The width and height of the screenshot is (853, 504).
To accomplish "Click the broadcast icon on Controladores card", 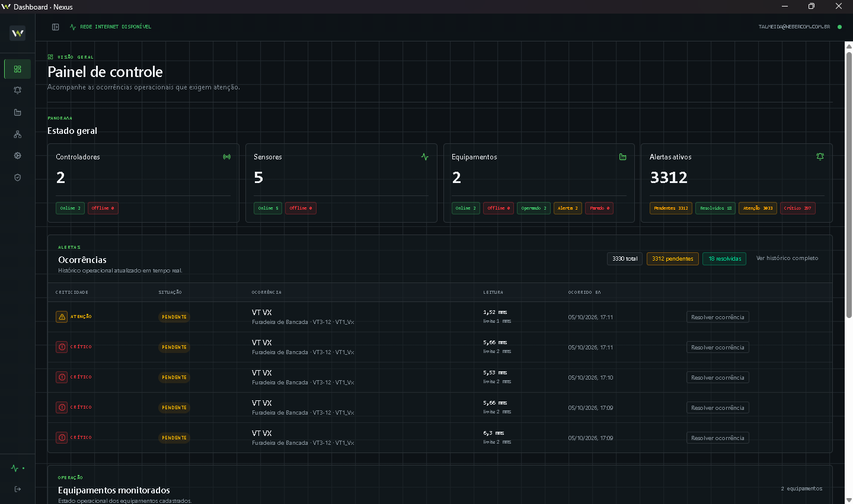I will coord(227,157).
